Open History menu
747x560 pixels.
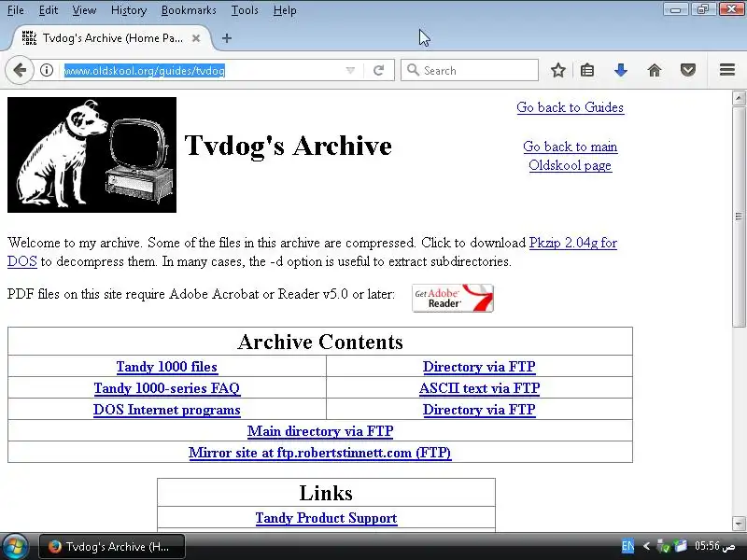[129, 10]
